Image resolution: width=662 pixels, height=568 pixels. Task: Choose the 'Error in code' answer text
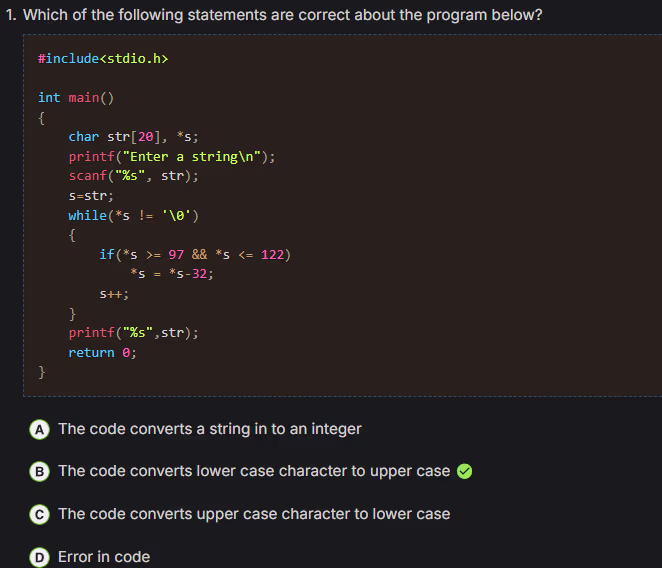pos(104,557)
